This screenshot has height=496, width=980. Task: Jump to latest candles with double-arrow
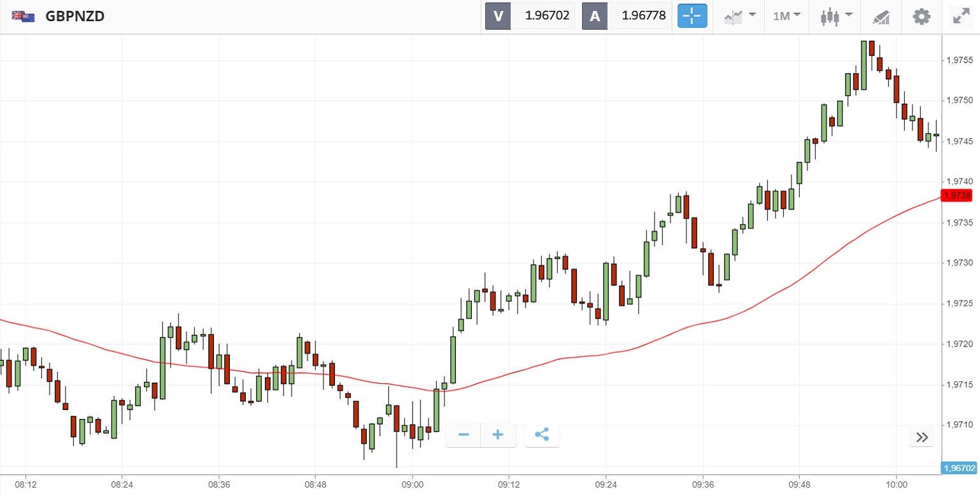(922, 437)
